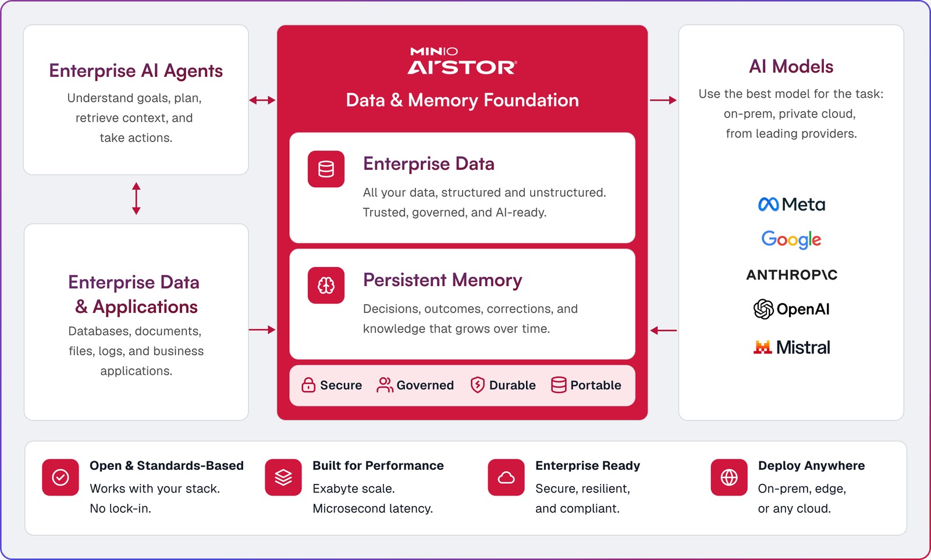Select the OpenAI logo
The height and width of the screenshot is (560, 931).
[791, 309]
